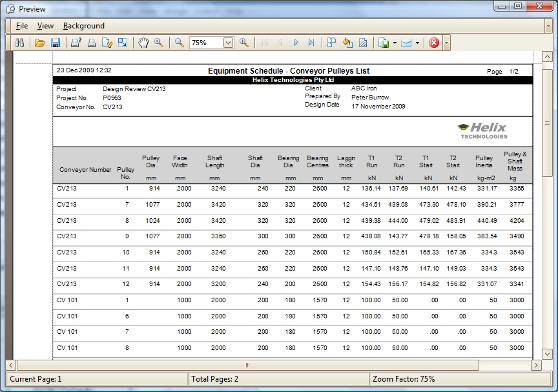This screenshot has width=558, height=392.
Task: Click the project name 'Design Review CV213'
Action: (x=134, y=89)
